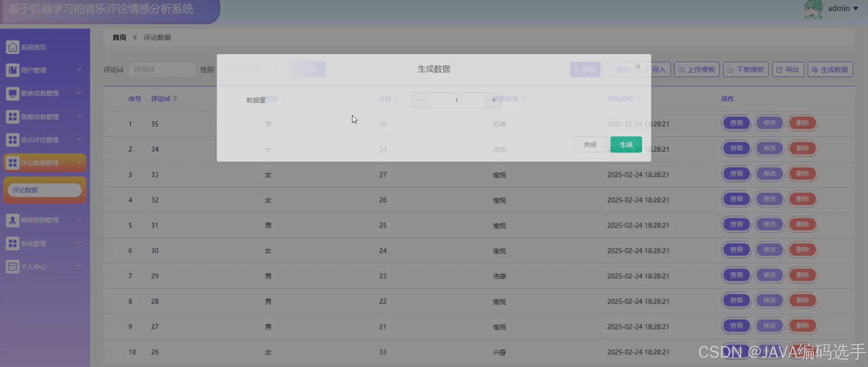Image resolution: width=868 pixels, height=367 pixels.
Task: Click the 情感预测管理 person icon
Action: [x=13, y=220]
